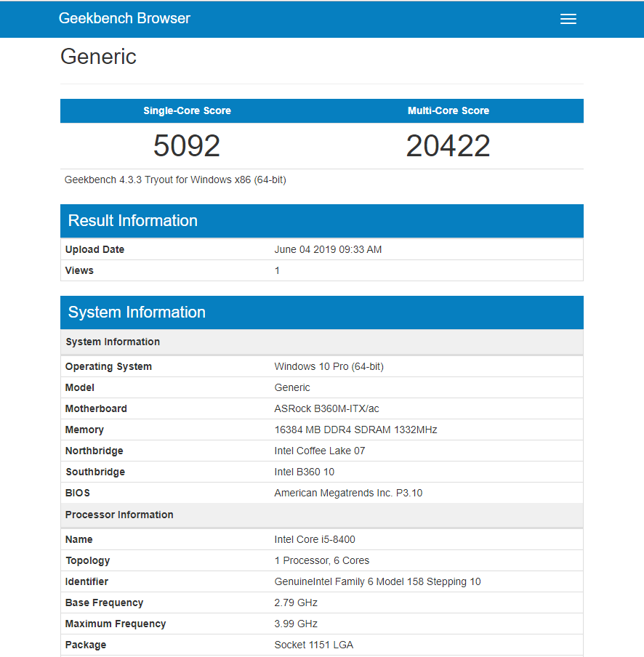
Task: Open the hamburger navigation menu
Action: click(x=568, y=19)
